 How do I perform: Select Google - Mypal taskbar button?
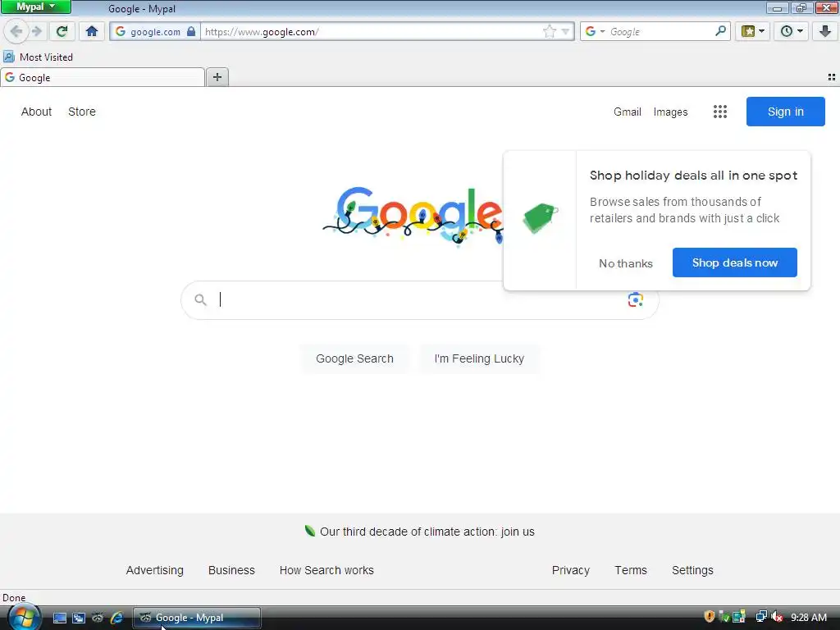[197, 618]
